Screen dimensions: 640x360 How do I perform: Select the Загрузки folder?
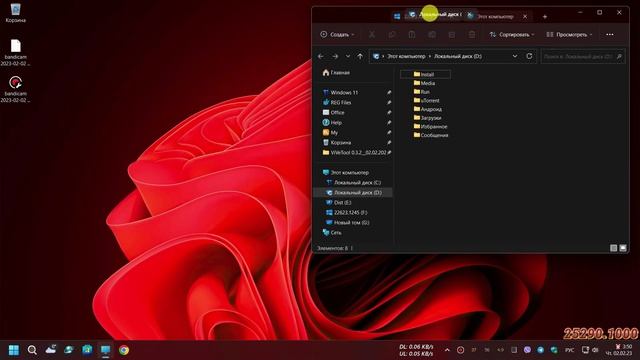(427, 118)
